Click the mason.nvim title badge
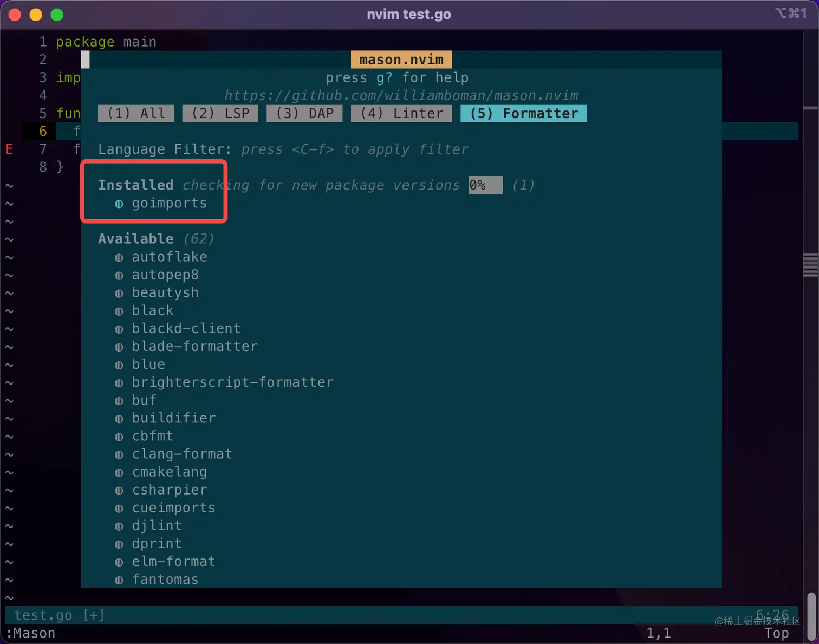 [x=401, y=60]
